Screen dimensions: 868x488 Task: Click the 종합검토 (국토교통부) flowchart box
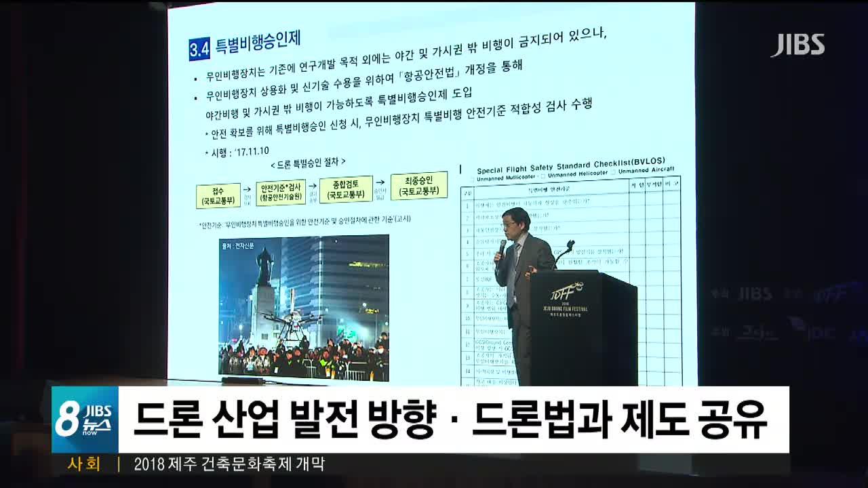pyautogui.click(x=347, y=189)
